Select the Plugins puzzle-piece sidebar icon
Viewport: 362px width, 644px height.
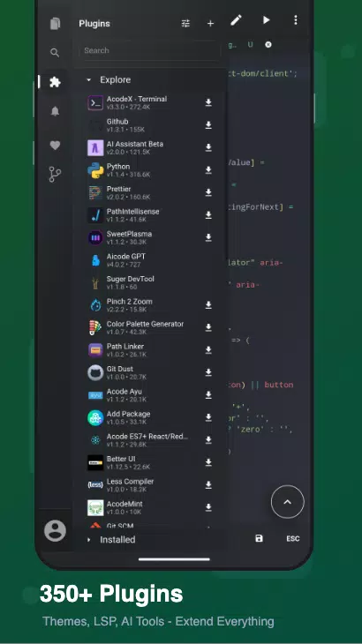tap(55, 82)
